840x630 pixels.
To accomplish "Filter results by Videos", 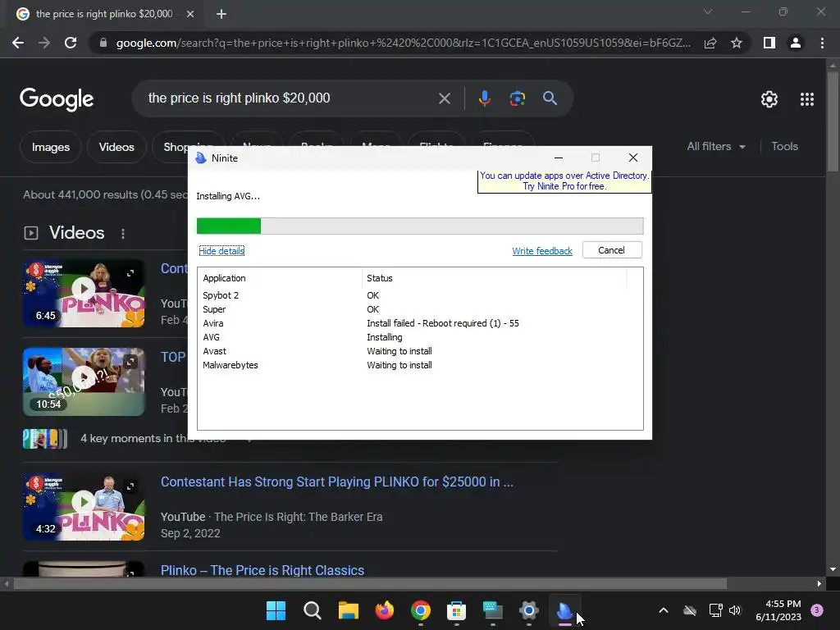I will [116, 147].
